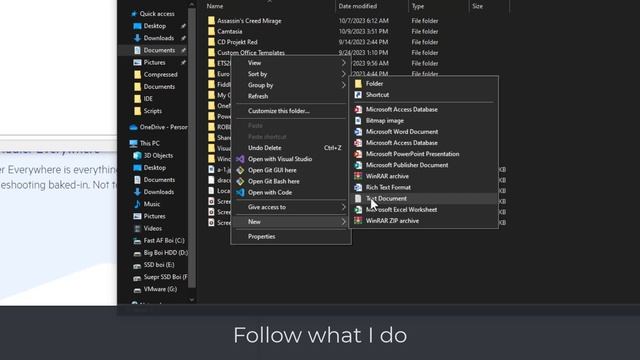Expand the Group by submenu arrow
640x360 pixels.
coord(343,85)
